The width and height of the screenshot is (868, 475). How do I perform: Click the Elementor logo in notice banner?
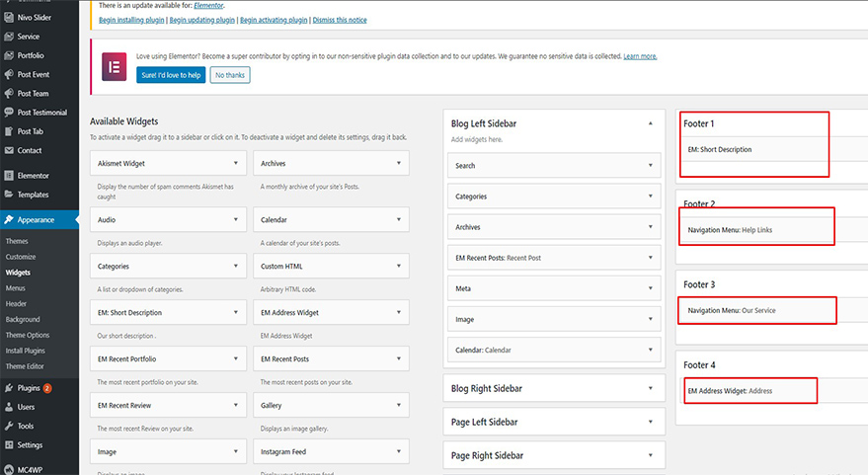pos(114,68)
